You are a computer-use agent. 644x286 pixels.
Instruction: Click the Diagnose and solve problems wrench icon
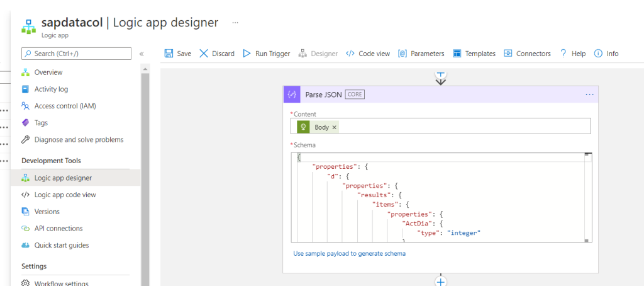(x=25, y=140)
